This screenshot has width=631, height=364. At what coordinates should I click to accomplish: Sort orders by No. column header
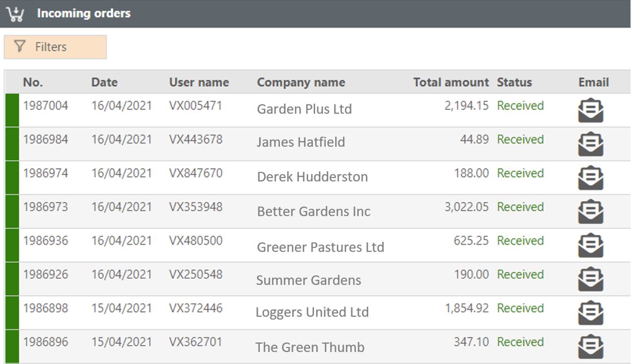pos(33,82)
